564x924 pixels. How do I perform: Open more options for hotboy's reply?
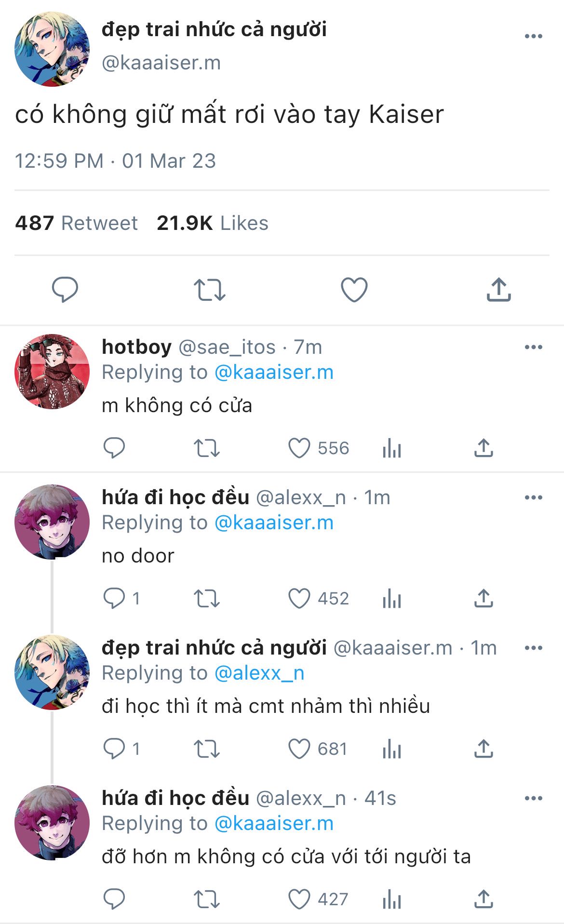(x=533, y=347)
